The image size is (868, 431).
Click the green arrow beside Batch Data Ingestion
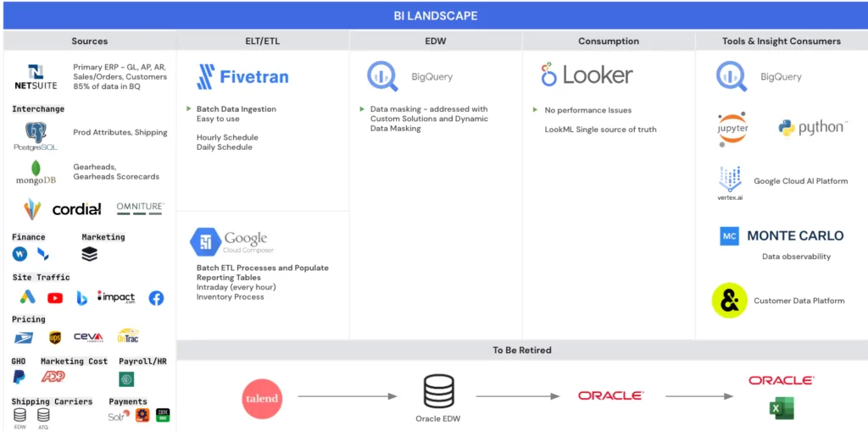click(189, 108)
